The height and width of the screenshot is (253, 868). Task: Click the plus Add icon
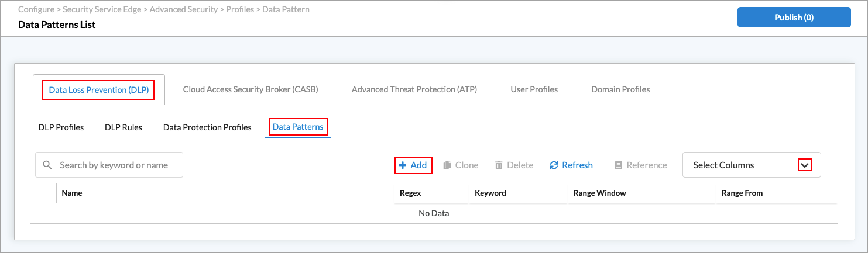coord(403,165)
